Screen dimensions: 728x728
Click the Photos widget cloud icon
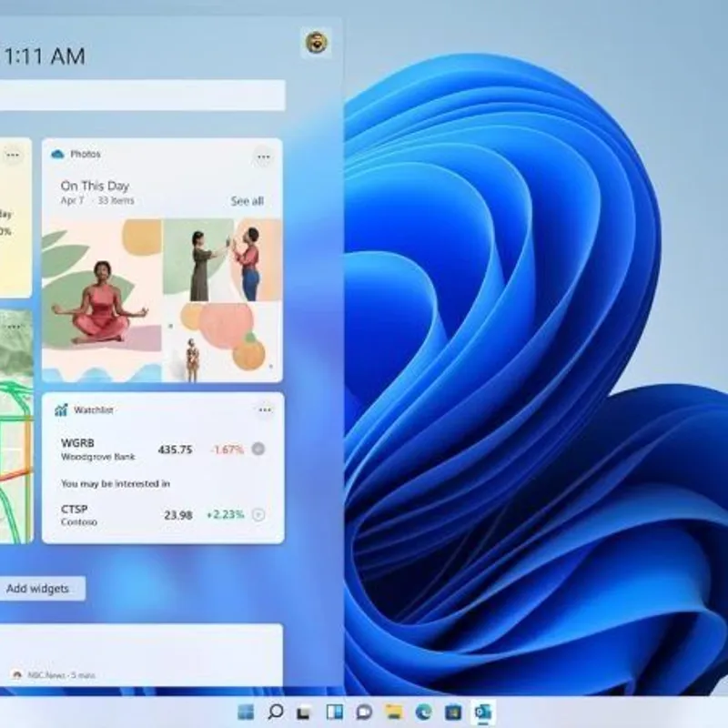57,154
